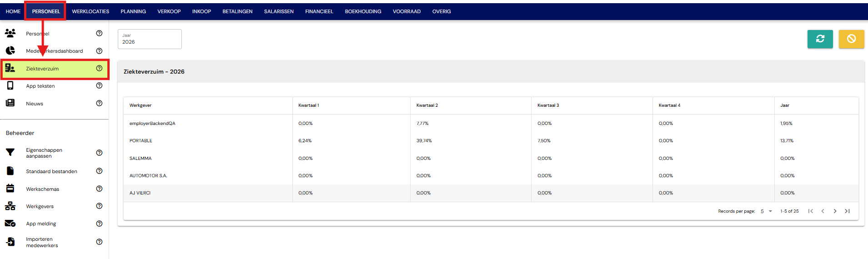Open help for the Ziekteverzuim item

99,68
